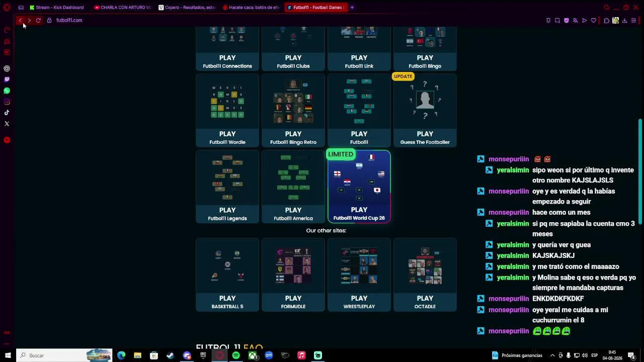Play limited Futbol11 World Cup 26
The image size is (644, 362).
[359, 187]
